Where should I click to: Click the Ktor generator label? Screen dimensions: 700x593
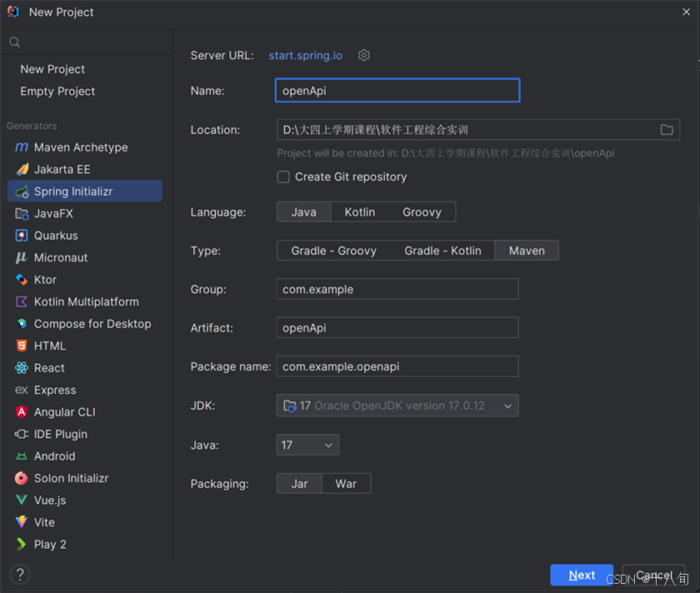[x=45, y=280]
